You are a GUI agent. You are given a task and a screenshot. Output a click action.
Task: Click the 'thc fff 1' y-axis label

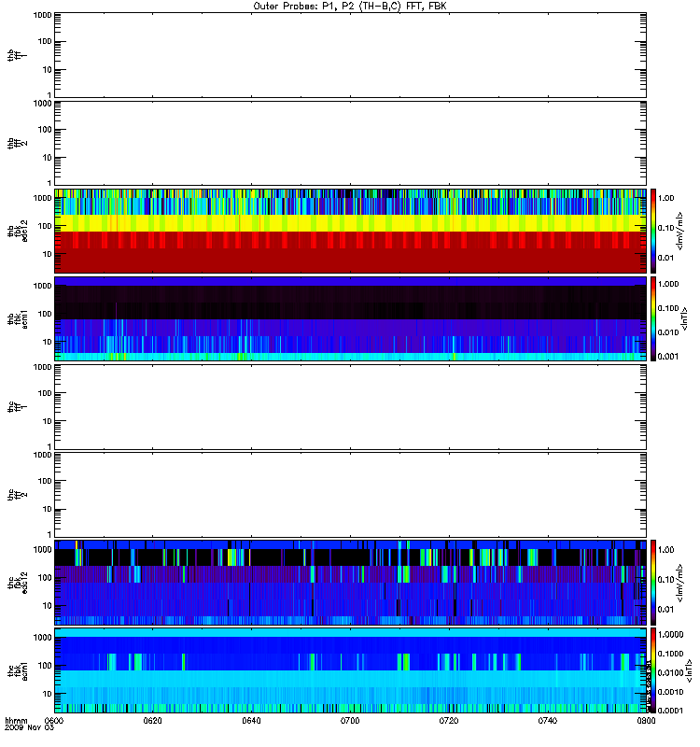coord(17,407)
